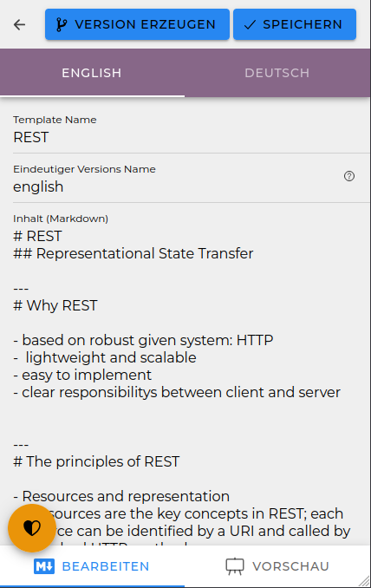Go back with the left arrow icon
The height and width of the screenshot is (588, 371).
(19, 25)
